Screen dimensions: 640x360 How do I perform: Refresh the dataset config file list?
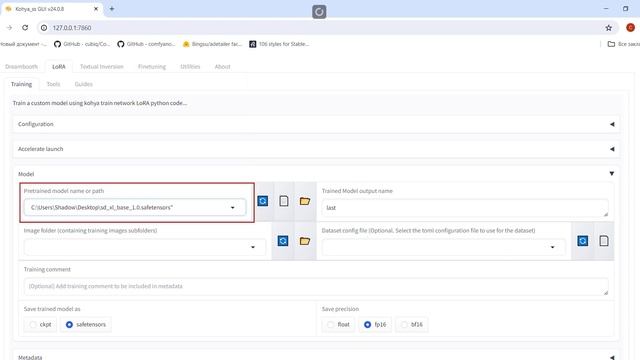(x=582, y=241)
